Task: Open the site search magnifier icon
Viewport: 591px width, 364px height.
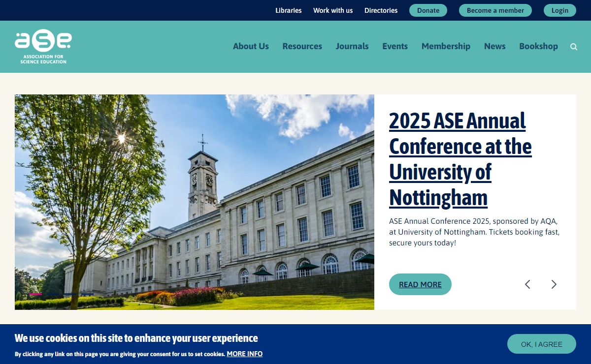Action: (574, 47)
